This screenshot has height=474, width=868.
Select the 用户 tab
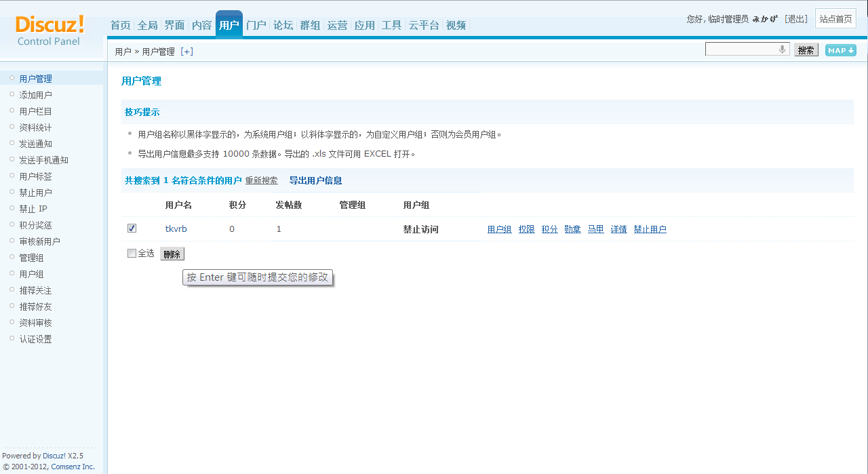click(x=229, y=25)
